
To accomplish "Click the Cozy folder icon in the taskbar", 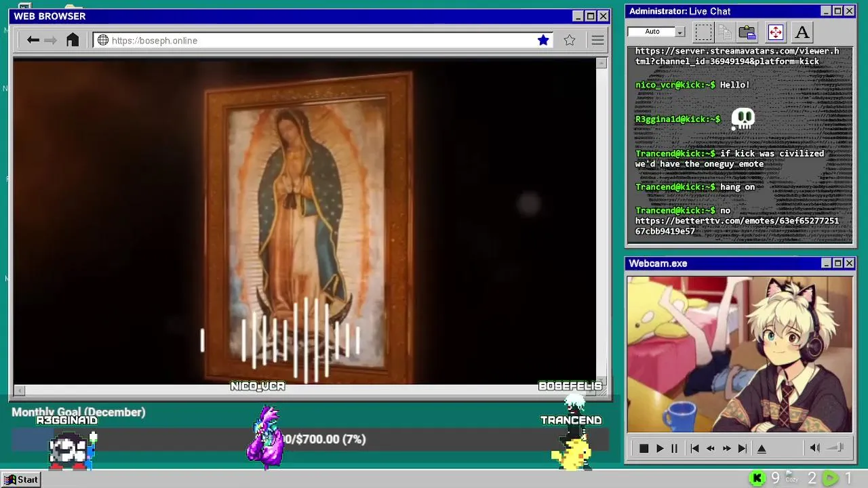I will click(791, 478).
